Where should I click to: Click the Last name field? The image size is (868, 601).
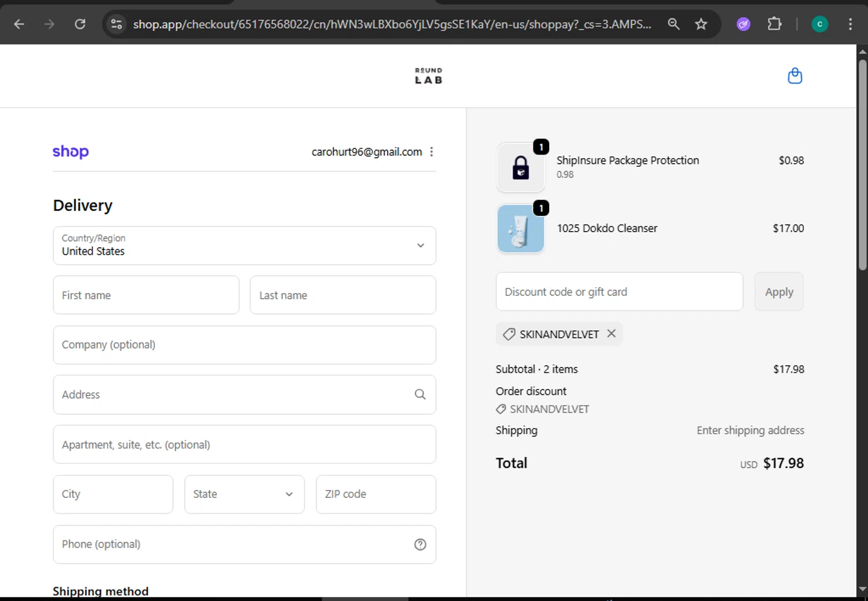click(343, 295)
